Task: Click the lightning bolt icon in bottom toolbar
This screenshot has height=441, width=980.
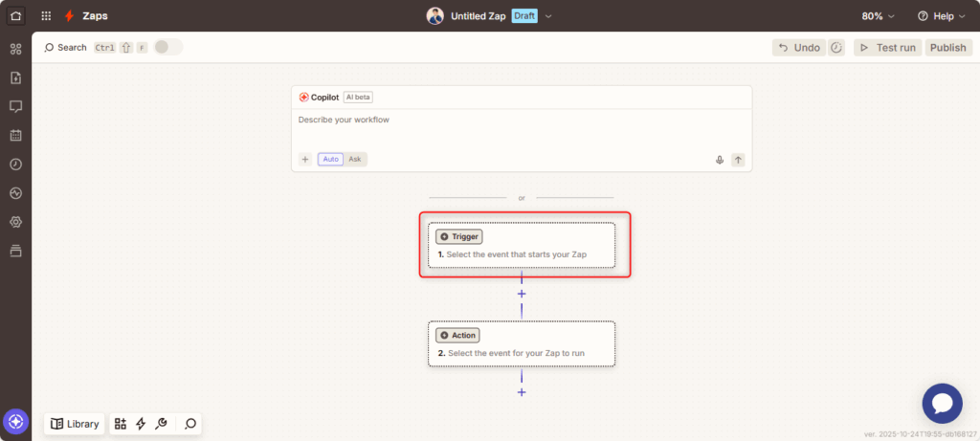Action: (141, 424)
